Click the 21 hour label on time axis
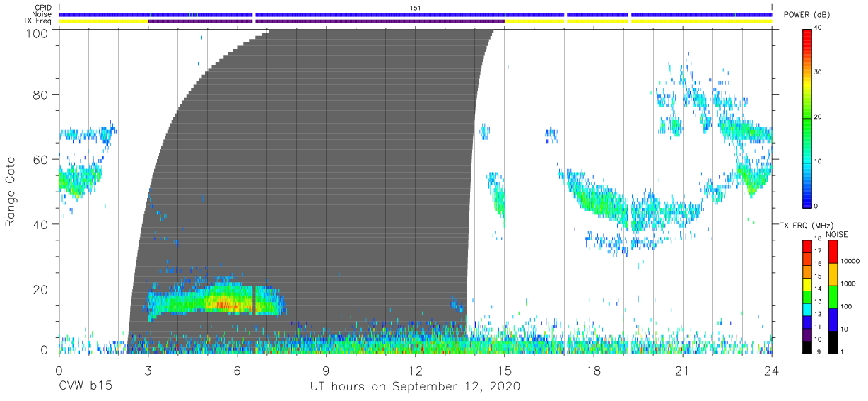 coord(683,371)
